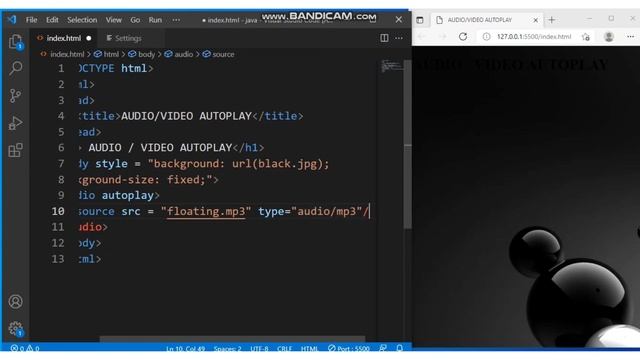
Task: Close the VS Code window
Action: [399, 19]
